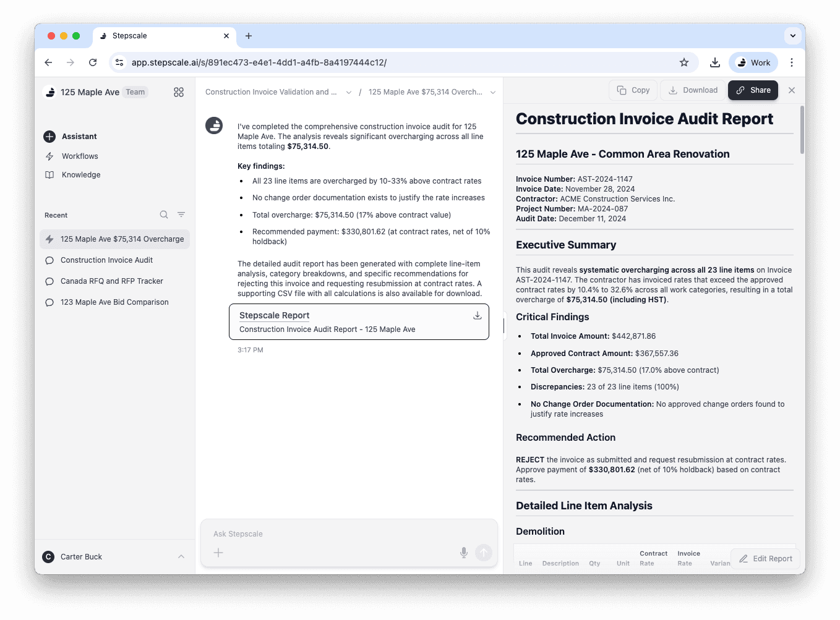Image resolution: width=840 pixels, height=620 pixels.
Task: Expand Carter Buck account menu
Action: (x=181, y=557)
